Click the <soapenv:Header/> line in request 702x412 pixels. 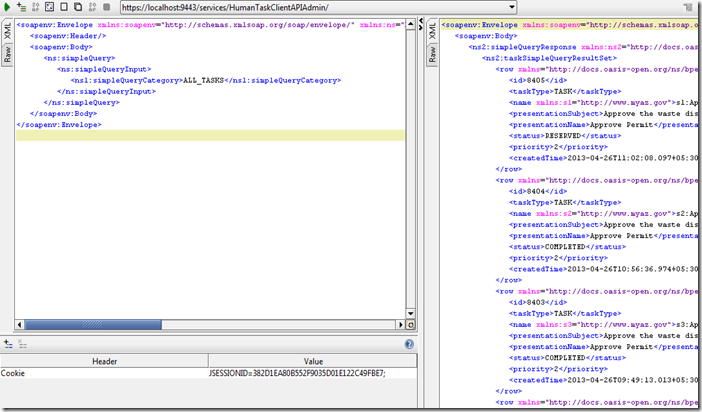tap(68, 36)
